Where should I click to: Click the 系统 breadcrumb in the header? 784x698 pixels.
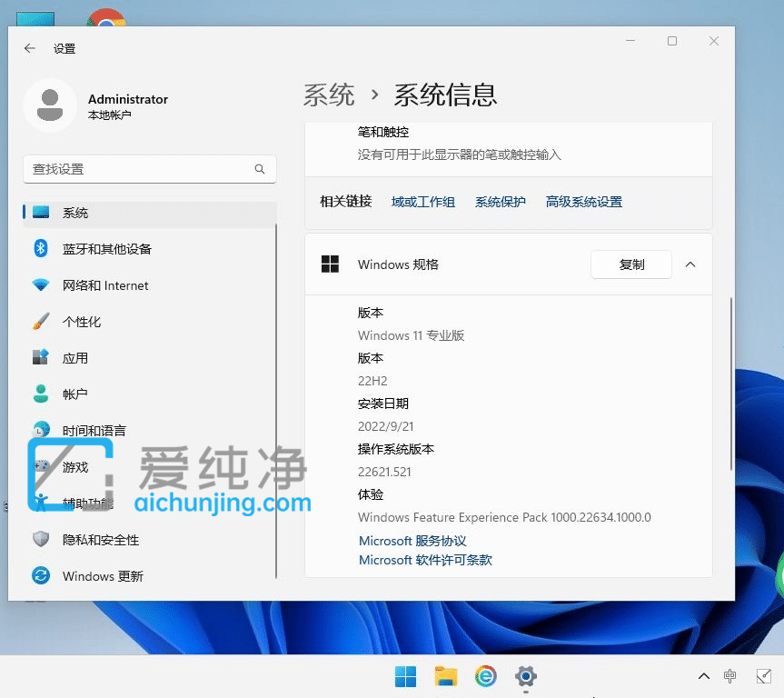[x=329, y=95]
